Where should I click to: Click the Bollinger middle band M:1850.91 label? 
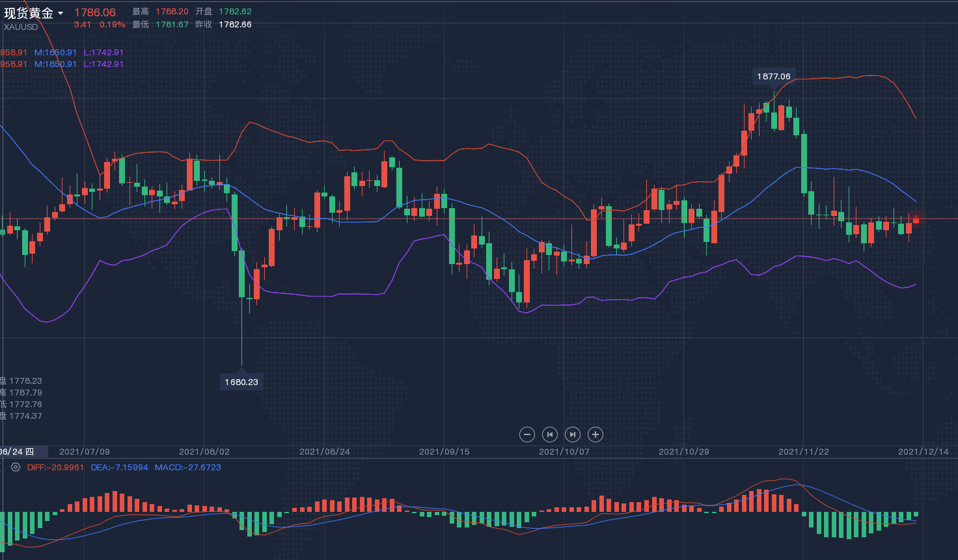tap(55, 53)
